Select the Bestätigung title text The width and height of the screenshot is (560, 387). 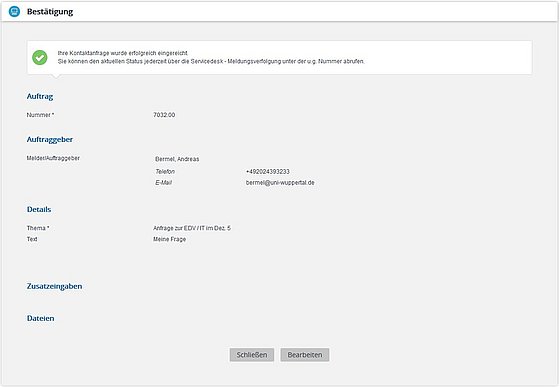[50, 11]
